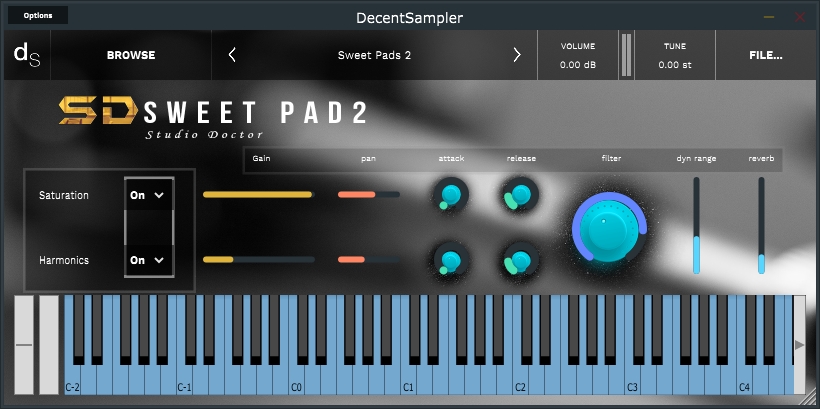
Task: Click the Harmonics pan orange slider
Action: [x=369, y=259]
